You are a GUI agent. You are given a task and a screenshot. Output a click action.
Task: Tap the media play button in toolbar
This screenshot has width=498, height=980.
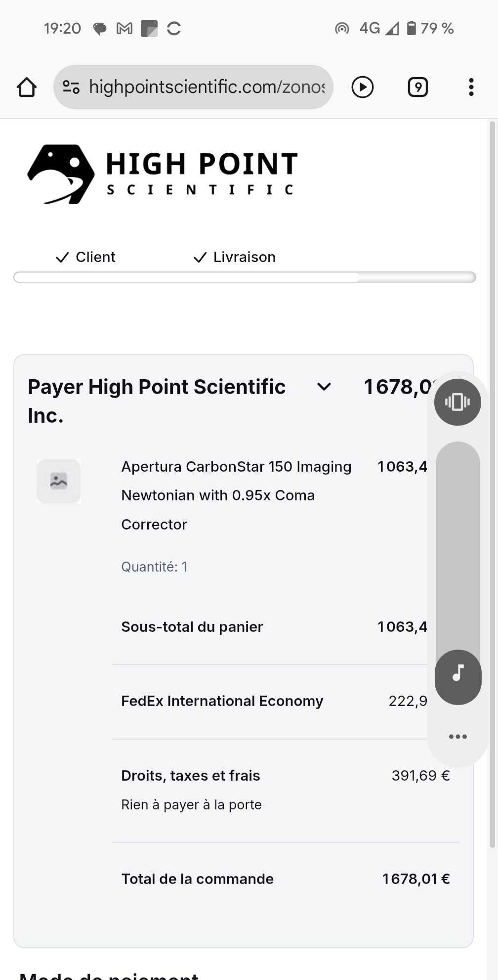362,88
